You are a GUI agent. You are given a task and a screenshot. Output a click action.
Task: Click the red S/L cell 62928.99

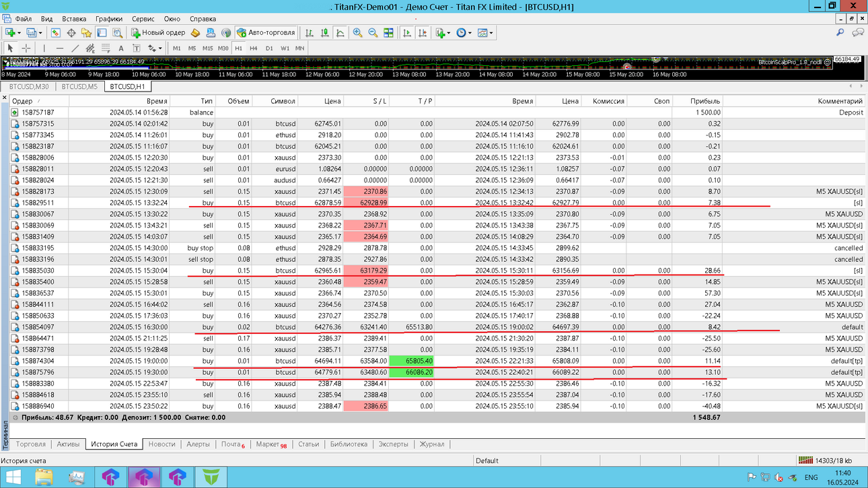pyautogui.click(x=366, y=203)
